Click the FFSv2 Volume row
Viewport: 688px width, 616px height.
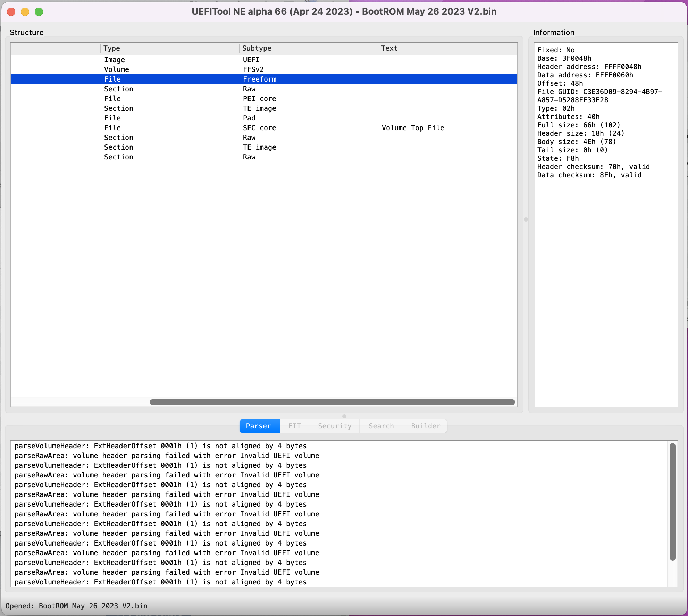click(253, 69)
